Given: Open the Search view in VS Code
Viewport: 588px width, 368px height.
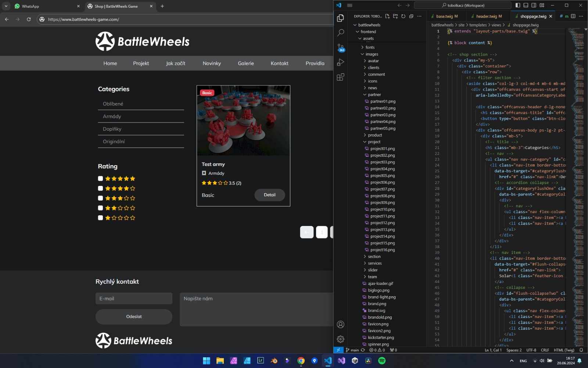Looking at the screenshot, I should pyautogui.click(x=341, y=33).
